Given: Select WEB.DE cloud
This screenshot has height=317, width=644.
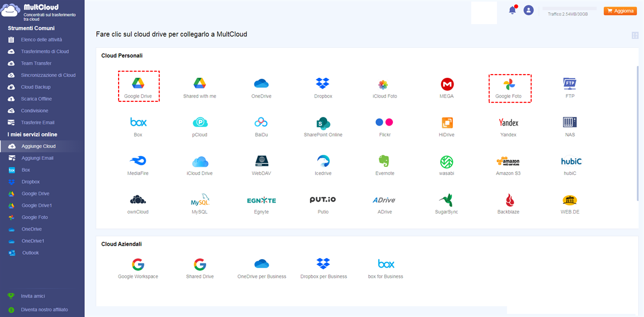Looking at the screenshot, I should point(570,200).
